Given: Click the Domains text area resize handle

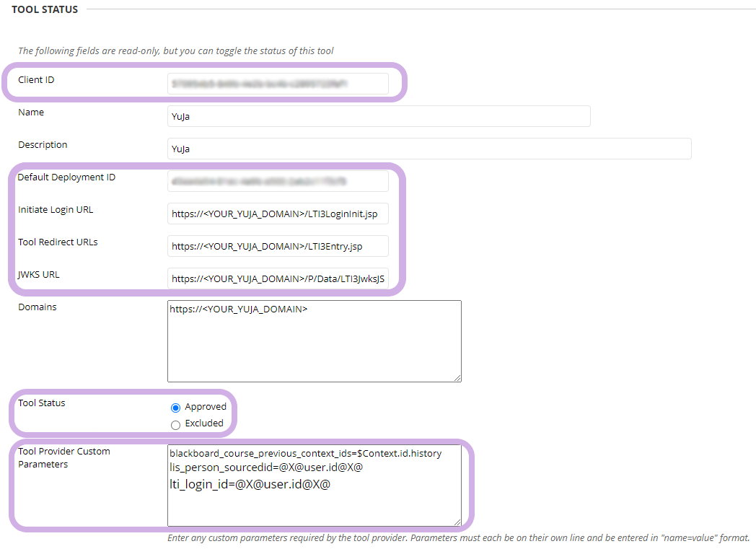Looking at the screenshot, I should (x=457, y=377).
